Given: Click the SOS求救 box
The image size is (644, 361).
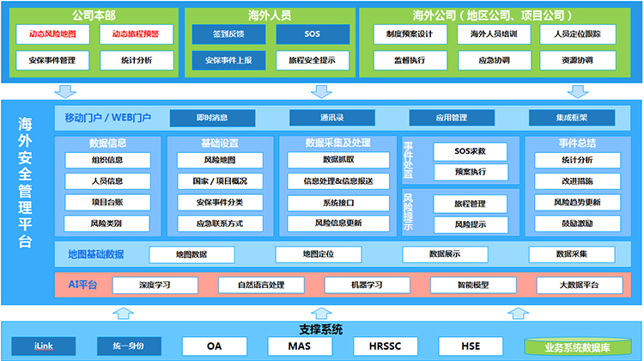Looking at the screenshot, I should click(470, 151).
